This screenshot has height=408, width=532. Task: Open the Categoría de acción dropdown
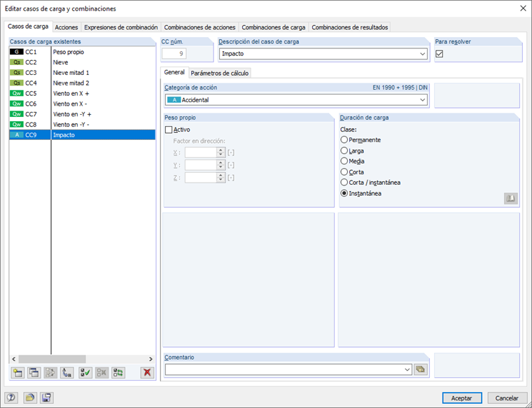(422, 100)
